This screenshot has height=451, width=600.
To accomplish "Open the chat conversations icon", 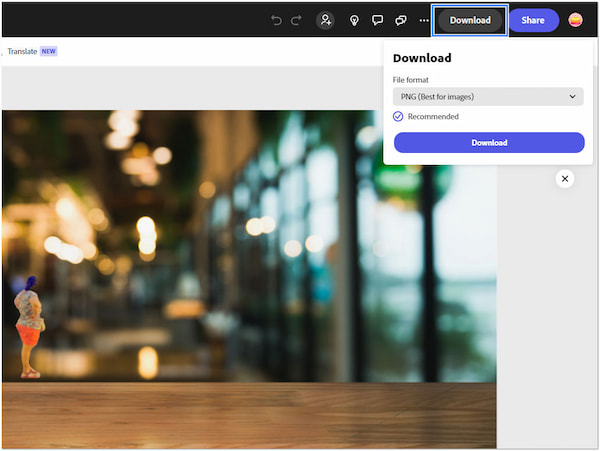I will click(401, 20).
